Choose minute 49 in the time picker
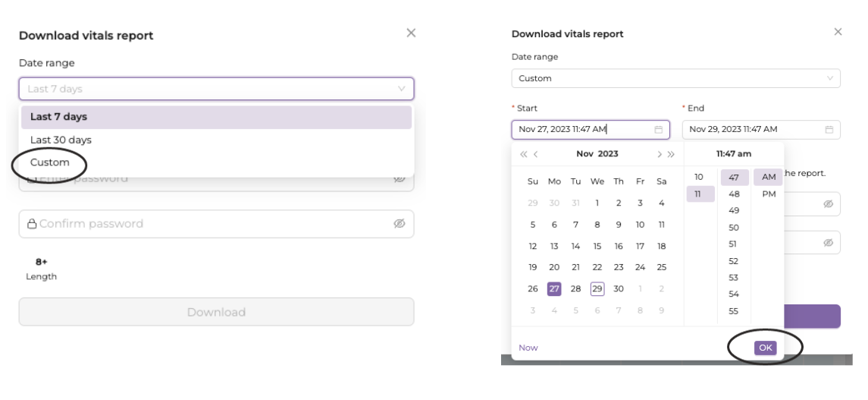Image resolution: width=868 pixels, height=400 pixels. (x=734, y=210)
